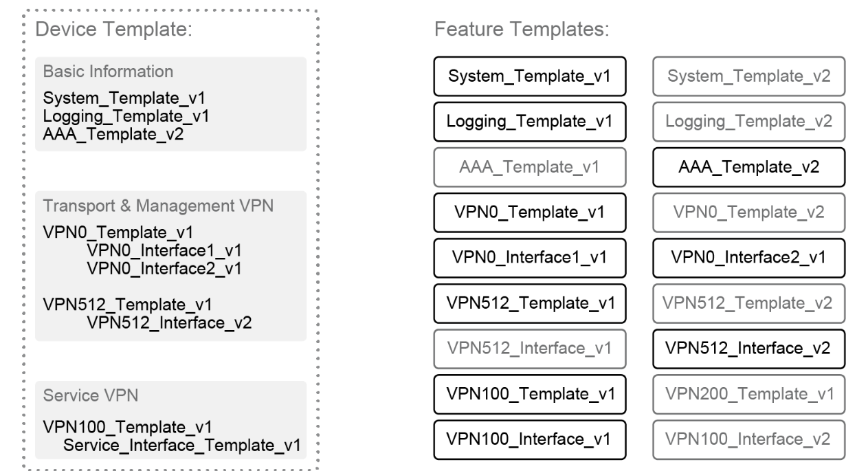Click the VPN512_Template_v1 feature box

530,303
